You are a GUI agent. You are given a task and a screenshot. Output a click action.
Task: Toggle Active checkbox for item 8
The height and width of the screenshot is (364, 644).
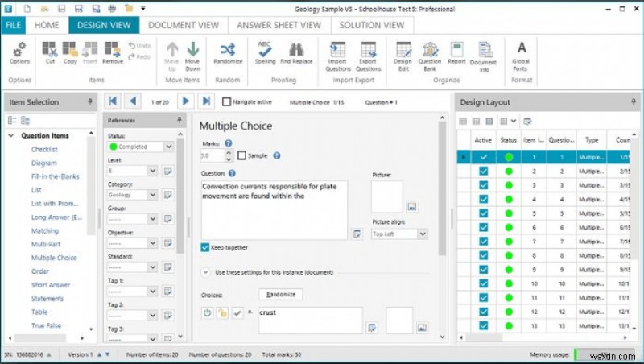484,255
